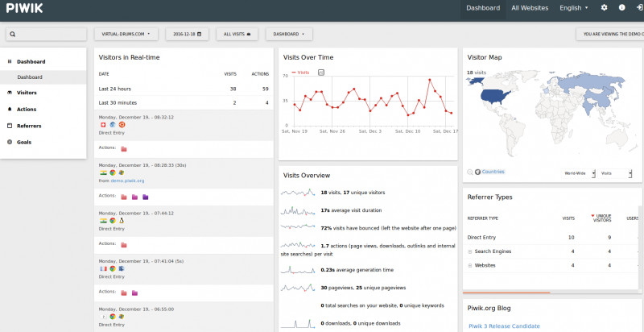
Task: Click the Windows icon in 06:55:00 visit
Action: (122, 317)
